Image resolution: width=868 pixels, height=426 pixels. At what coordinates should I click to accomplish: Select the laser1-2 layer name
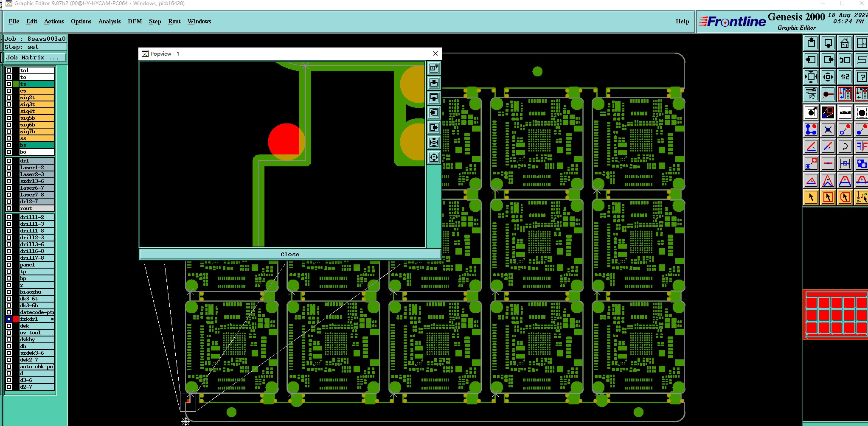pyautogui.click(x=37, y=168)
